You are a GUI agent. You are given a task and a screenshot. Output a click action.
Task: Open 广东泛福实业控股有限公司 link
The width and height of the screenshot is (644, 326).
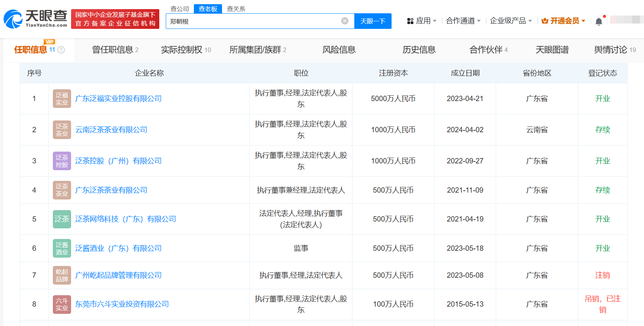pyautogui.click(x=119, y=99)
